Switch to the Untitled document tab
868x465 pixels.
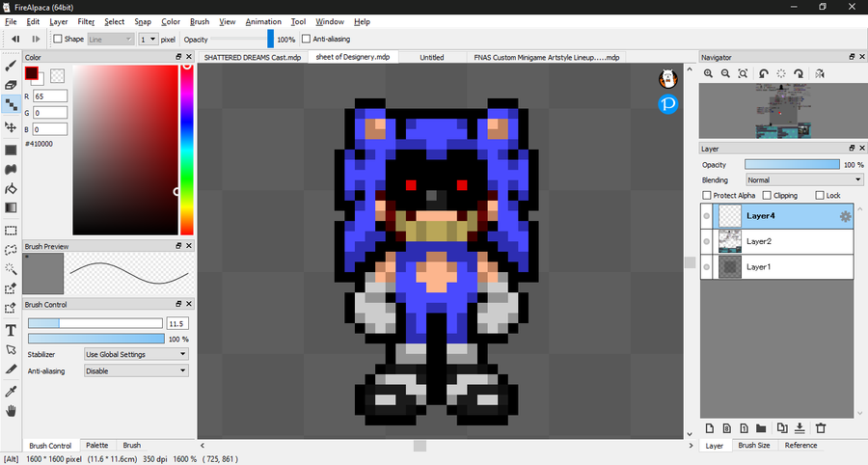pos(432,57)
